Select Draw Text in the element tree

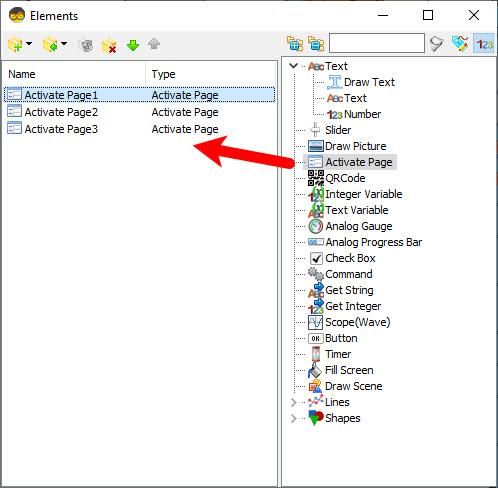point(369,82)
